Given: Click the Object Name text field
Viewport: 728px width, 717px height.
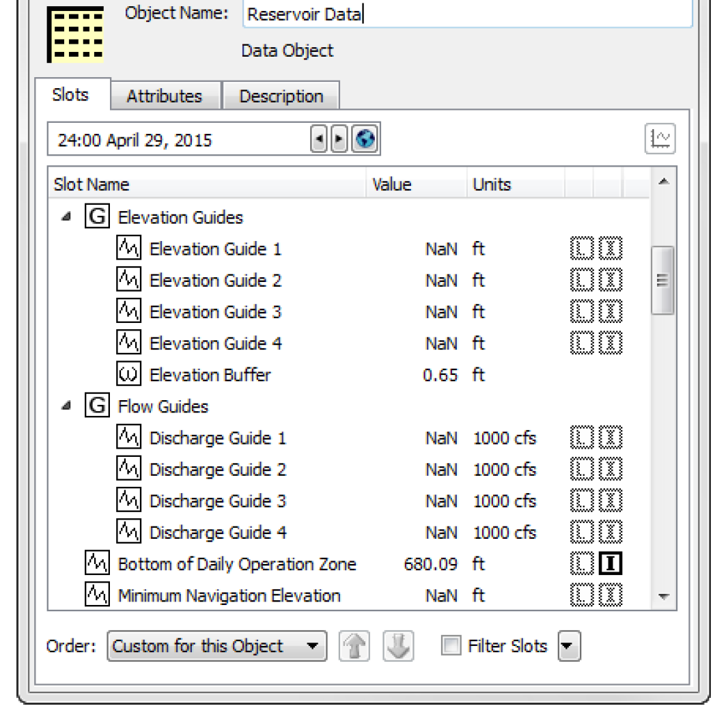Looking at the screenshot, I should tap(467, 14).
